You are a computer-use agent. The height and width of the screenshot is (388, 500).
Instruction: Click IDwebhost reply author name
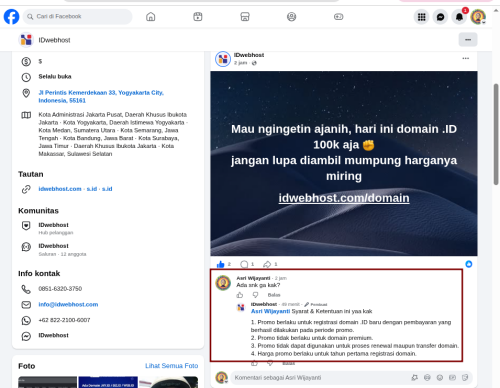264,304
